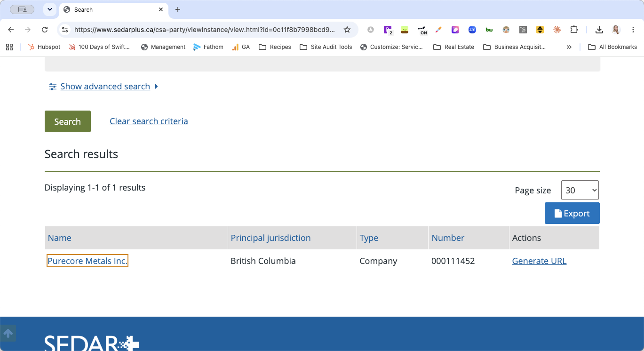Open the Customize: Servic... bookmark

(x=391, y=47)
